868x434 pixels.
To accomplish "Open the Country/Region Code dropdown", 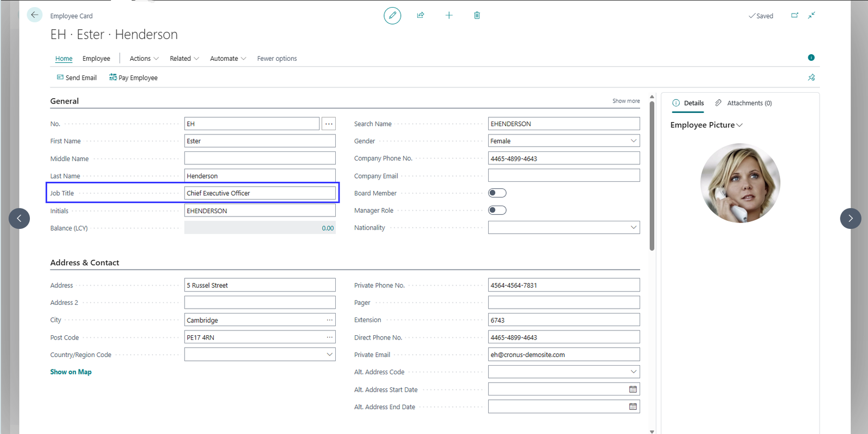I will (x=329, y=355).
